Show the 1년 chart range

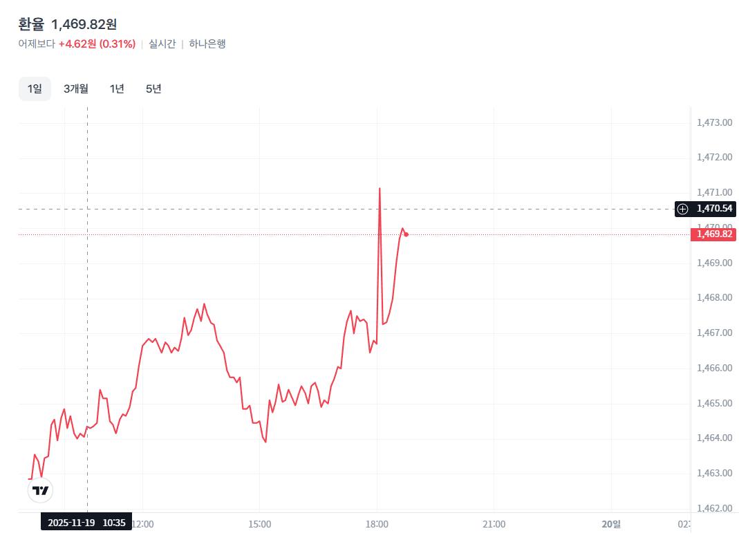pyautogui.click(x=117, y=88)
